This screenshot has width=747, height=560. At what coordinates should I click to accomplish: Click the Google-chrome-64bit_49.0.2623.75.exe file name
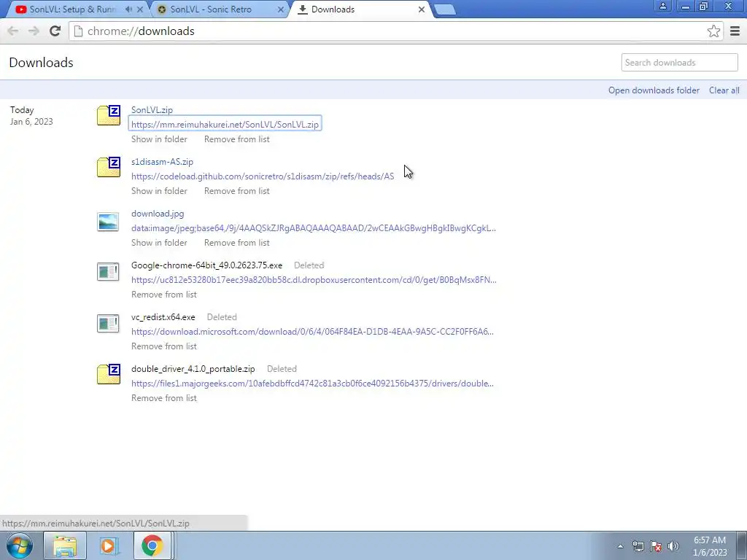[x=206, y=265]
